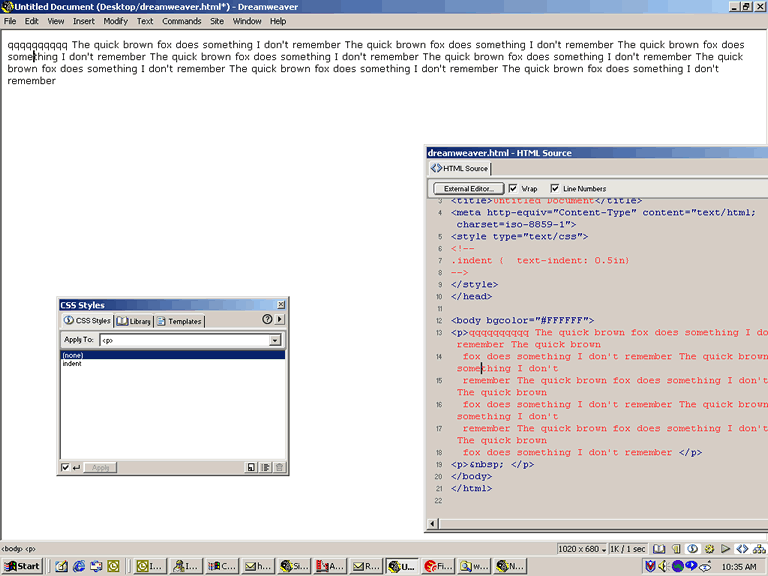Open the Edit menu
The image size is (768, 576).
(x=31, y=21)
